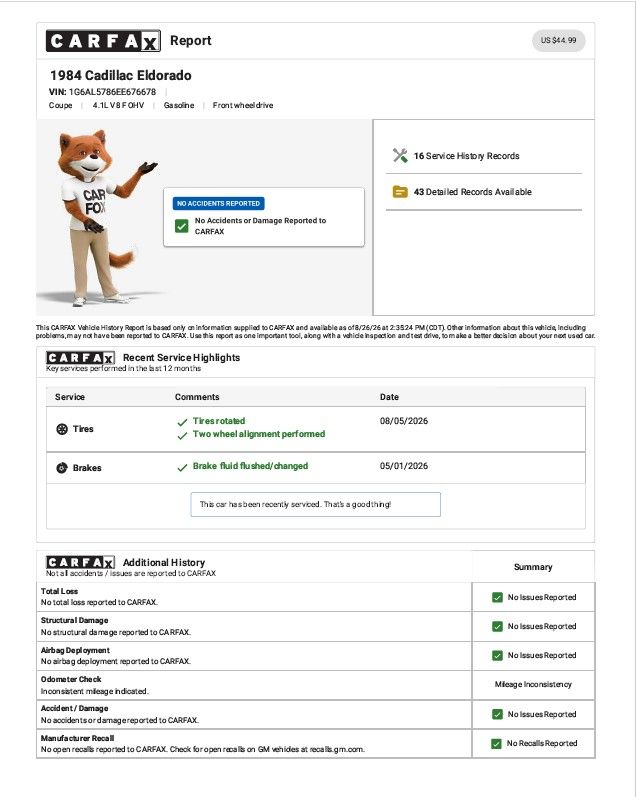The width and height of the screenshot is (636, 797).
Task: Click checkmark next to Two wheel alignment performed
Action: pos(182,435)
